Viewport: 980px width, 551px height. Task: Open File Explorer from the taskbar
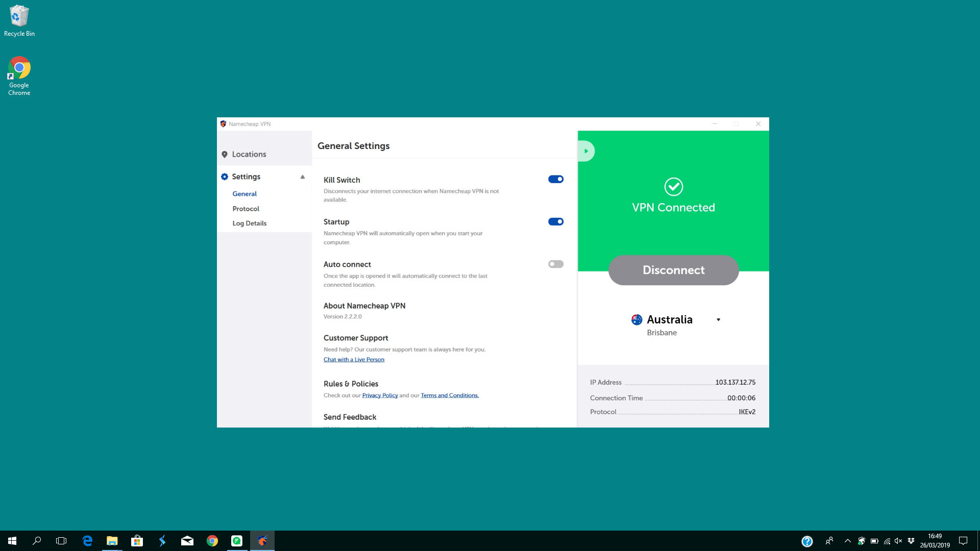pos(112,541)
